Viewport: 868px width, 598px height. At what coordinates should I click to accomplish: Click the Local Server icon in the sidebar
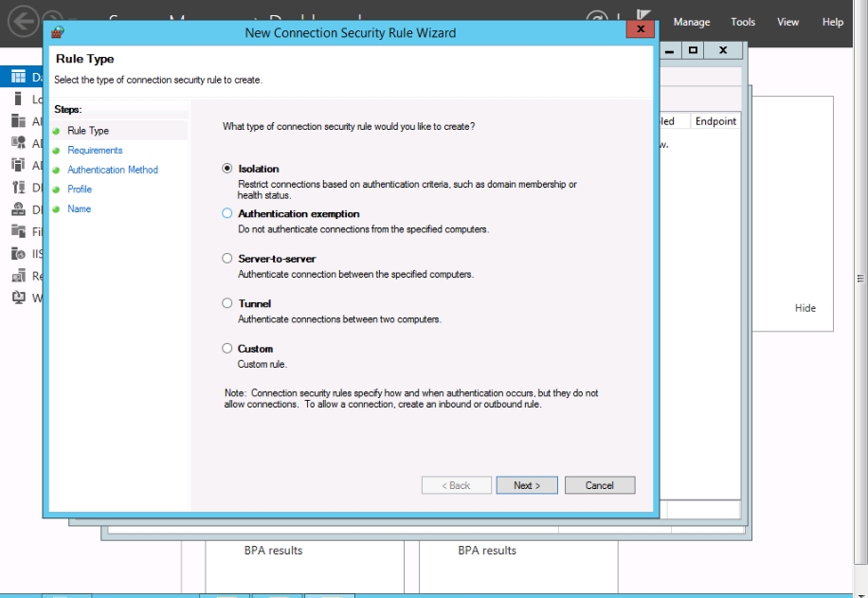coord(18,99)
